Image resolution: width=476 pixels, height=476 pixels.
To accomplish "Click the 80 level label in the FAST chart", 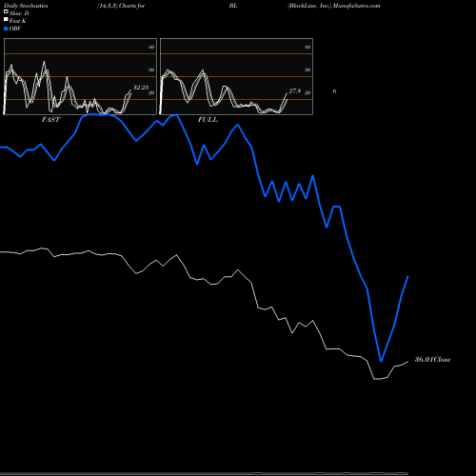I will tap(151, 47).
